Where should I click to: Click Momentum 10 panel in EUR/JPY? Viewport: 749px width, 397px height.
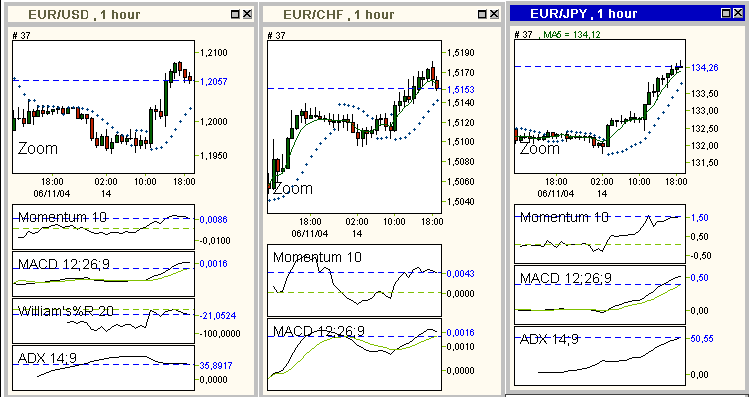[600, 234]
